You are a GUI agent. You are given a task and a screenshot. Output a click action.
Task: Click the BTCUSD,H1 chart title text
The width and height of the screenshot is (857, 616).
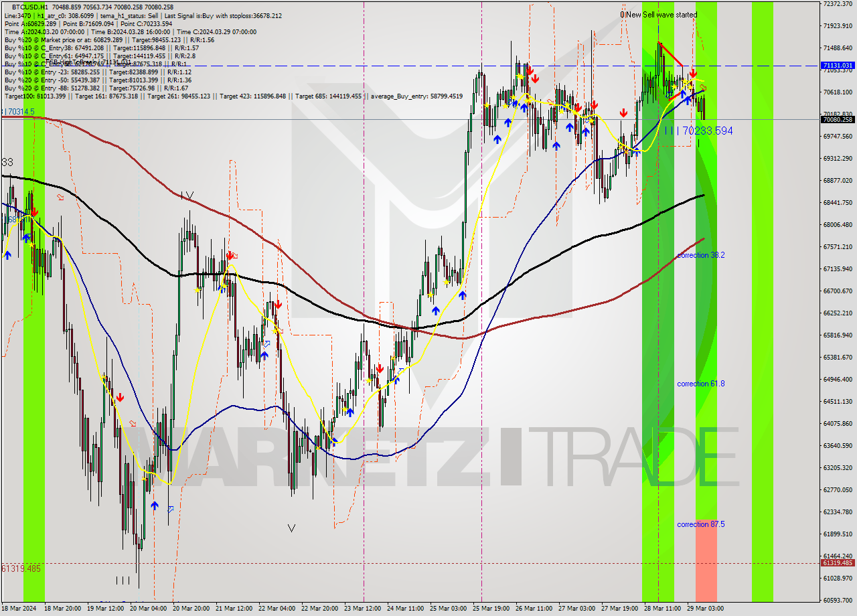(31, 7)
